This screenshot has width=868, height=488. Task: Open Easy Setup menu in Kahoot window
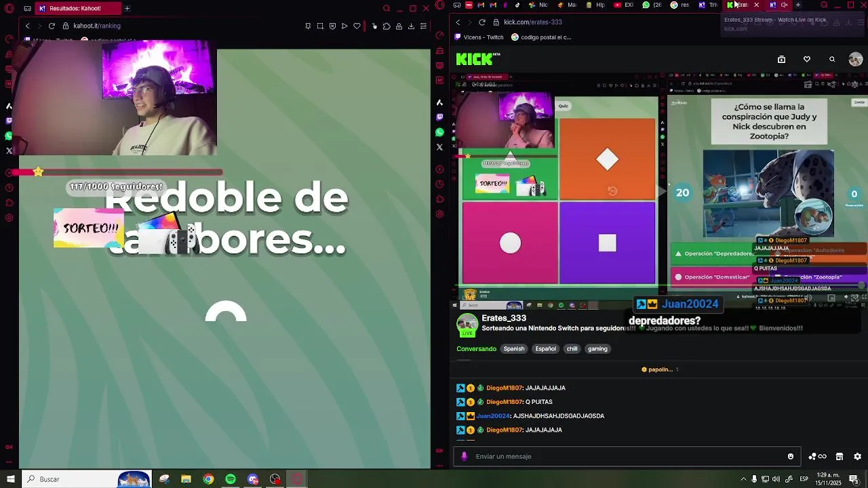423,26
